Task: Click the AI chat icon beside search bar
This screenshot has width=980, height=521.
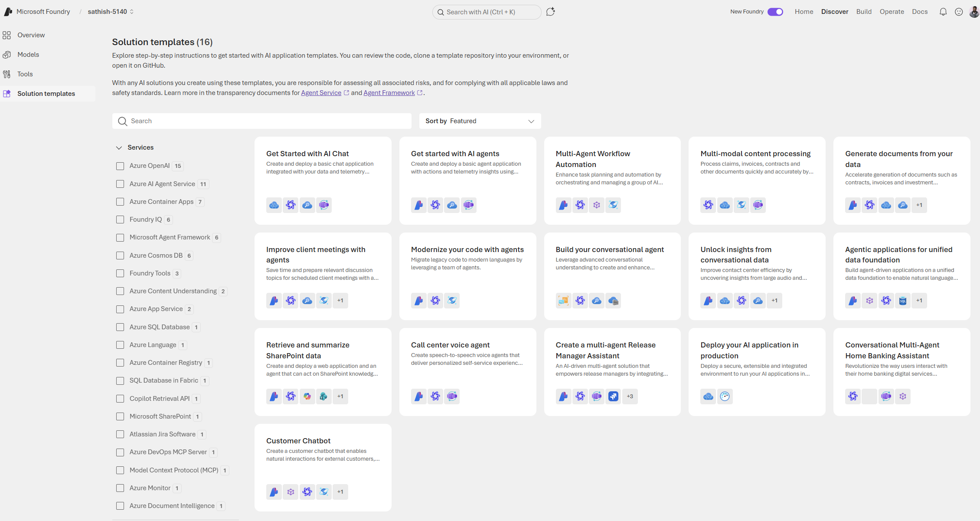Action: pos(551,12)
